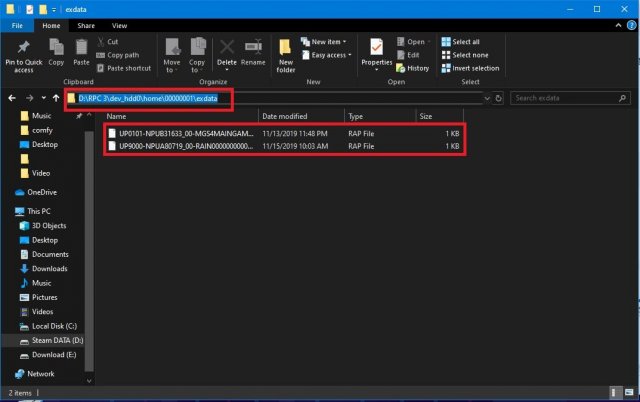The image size is (640, 402).
Task: Click Select all in ribbon
Action: click(x=465, y=42)
